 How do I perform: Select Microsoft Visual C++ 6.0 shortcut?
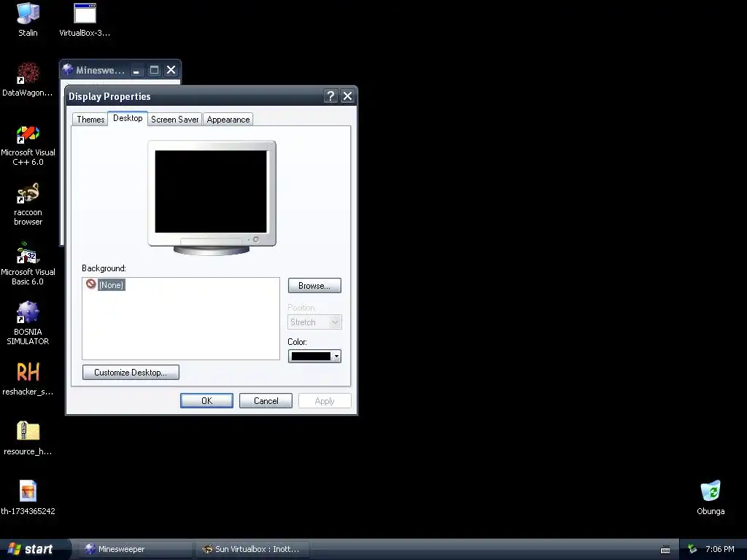coord(28,134)
